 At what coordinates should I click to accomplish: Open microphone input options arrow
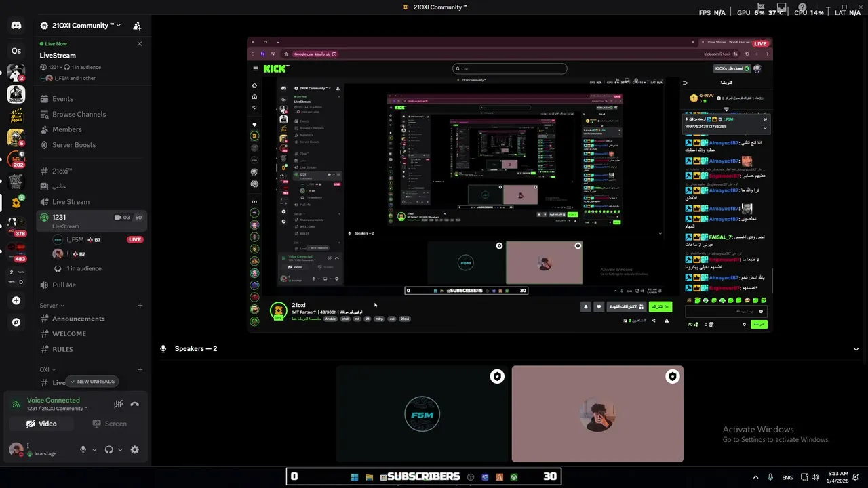[94, 449]
